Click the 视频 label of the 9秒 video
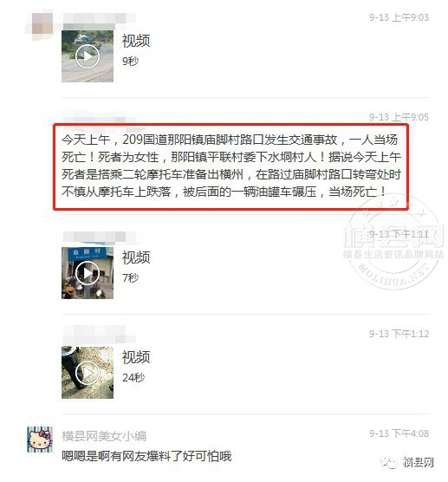Image resolution: width=448 pixels, height=482 pixels. tap(136, 41)
